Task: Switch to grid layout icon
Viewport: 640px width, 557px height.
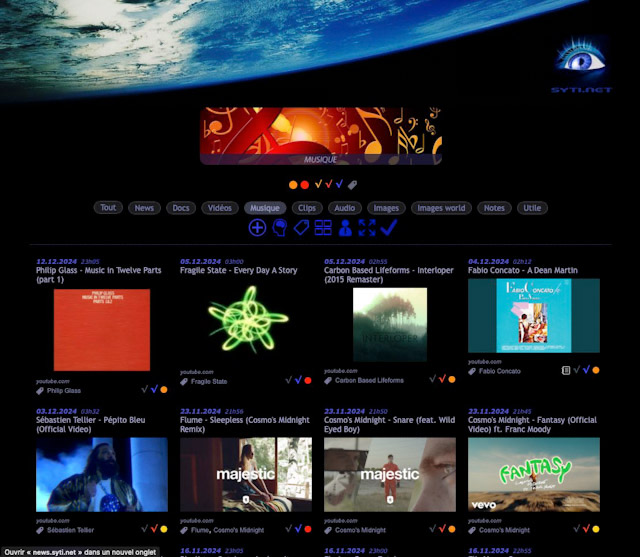Action: pyautogui.click(x=323, y=228)
